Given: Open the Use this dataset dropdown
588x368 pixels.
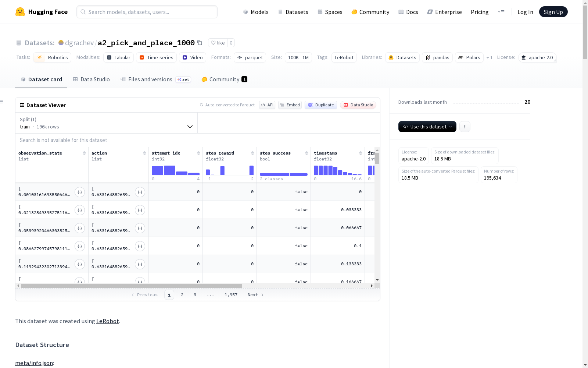Looking at the screenshot, I should click(x=427, y=127).
